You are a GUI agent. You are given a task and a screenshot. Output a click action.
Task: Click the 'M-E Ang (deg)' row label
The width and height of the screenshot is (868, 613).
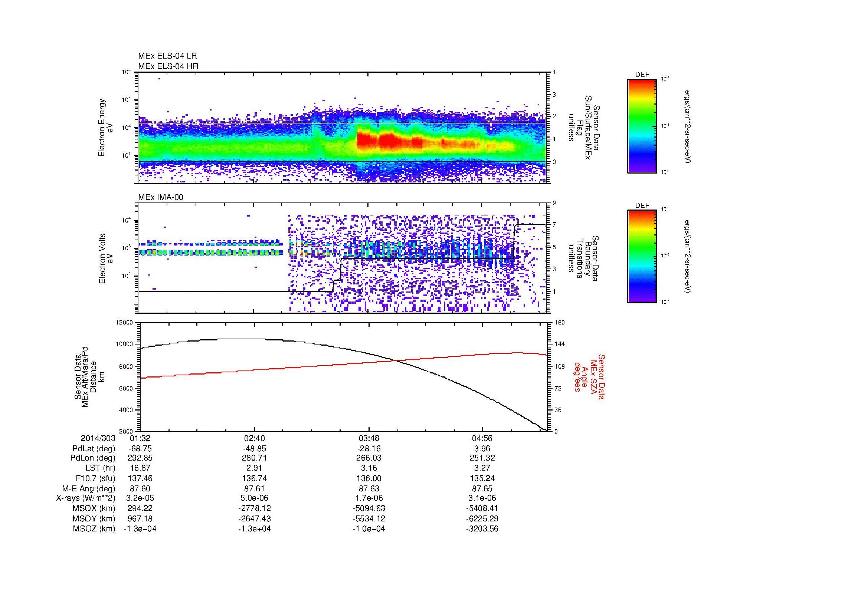tap(89, 488)
